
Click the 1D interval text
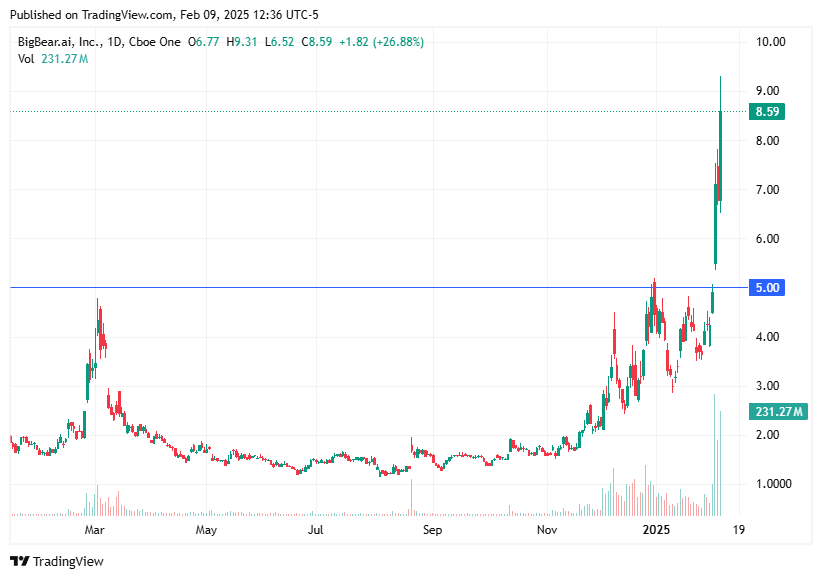click(x=114, y=42)
